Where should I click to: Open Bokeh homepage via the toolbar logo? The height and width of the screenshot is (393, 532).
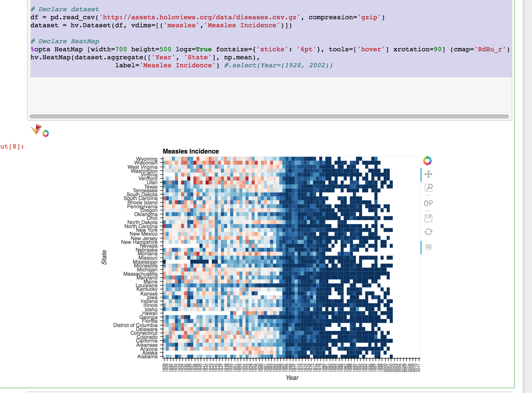[x=427, y=161]
